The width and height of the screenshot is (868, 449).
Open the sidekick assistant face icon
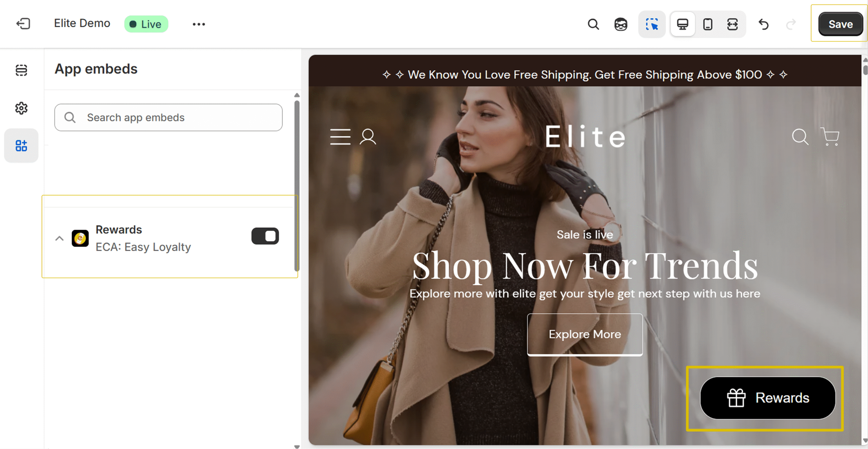click(x=621, y=24)
